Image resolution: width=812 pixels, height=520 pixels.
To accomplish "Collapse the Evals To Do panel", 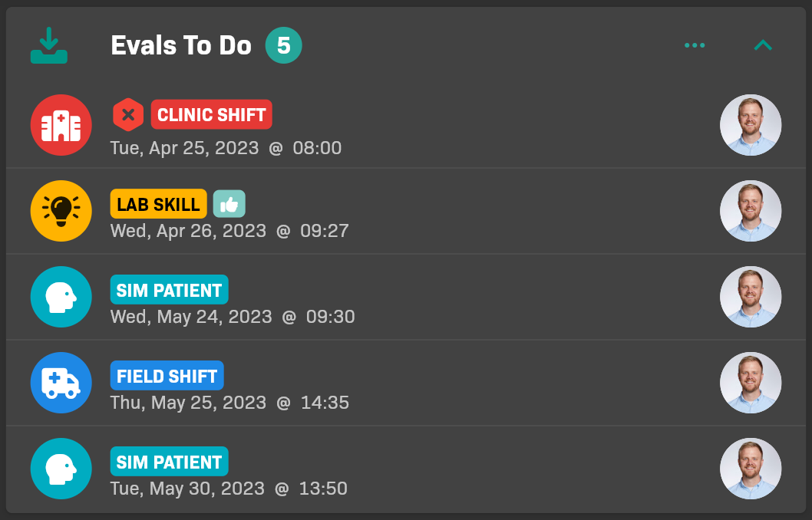I will tap(763, 46).
